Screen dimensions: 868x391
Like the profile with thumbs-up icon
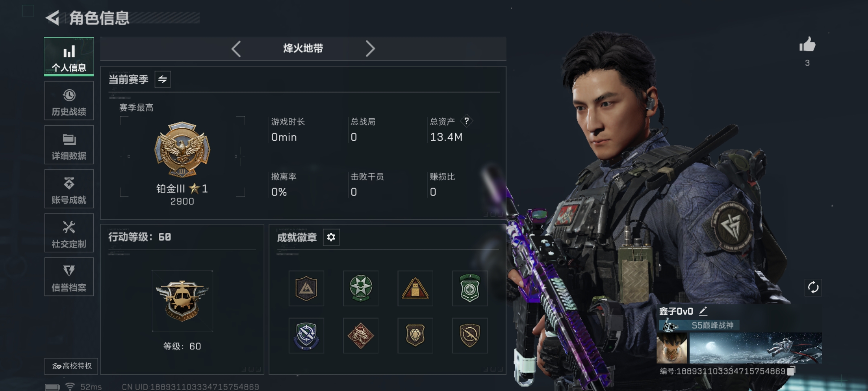(x=807, y=45)
